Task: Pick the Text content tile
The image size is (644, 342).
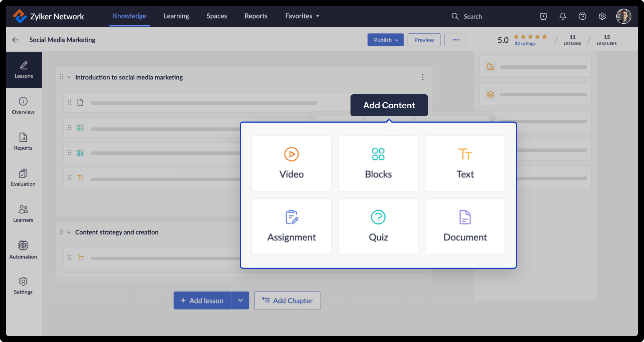Action: tap(465, 163)
